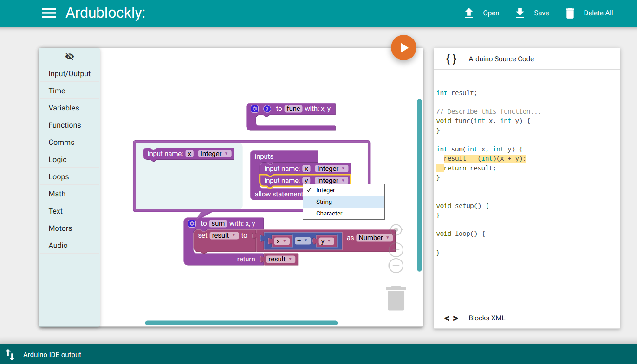Screen dimensions: 637x364
Task: Click the Delete All trash icon
Action: point(570,13)
